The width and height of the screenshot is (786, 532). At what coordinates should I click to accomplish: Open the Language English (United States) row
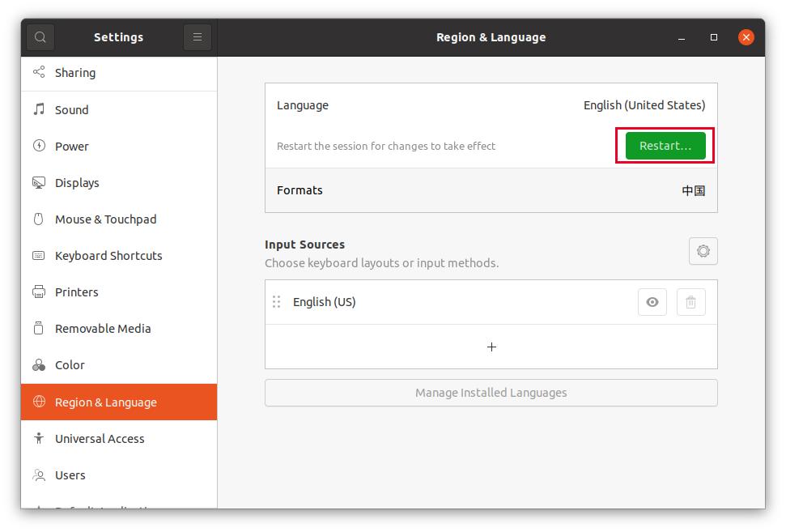[x=491, y=105]
